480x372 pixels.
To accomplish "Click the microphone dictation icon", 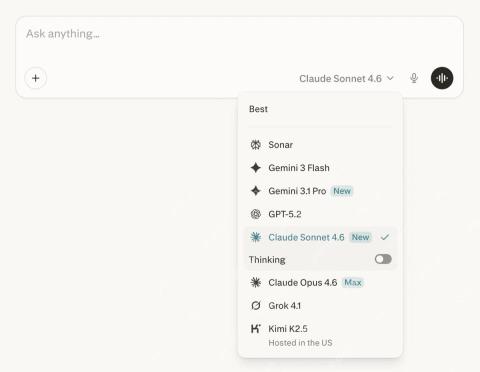I will [414, 78].
